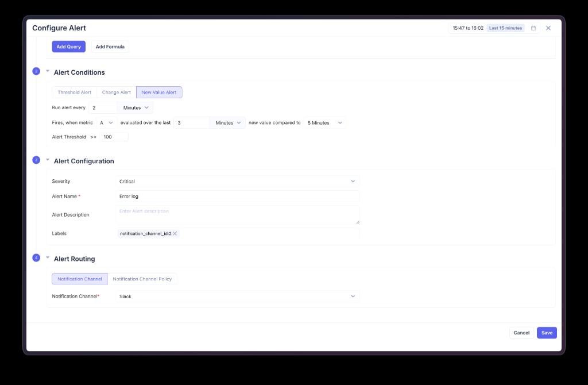Click the step 4 circle badge
Viewport: 588px width, 385px height.
(36, 257)
